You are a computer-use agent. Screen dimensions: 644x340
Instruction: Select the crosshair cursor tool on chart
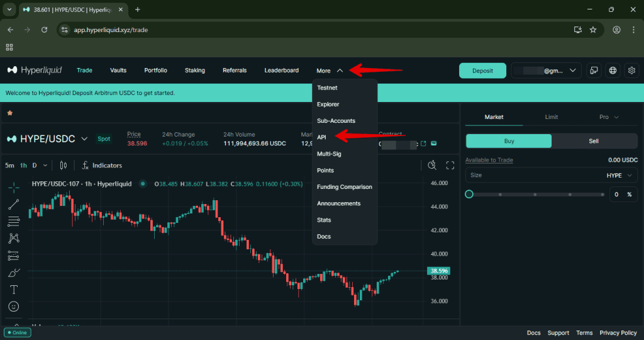tap(13, 187)
